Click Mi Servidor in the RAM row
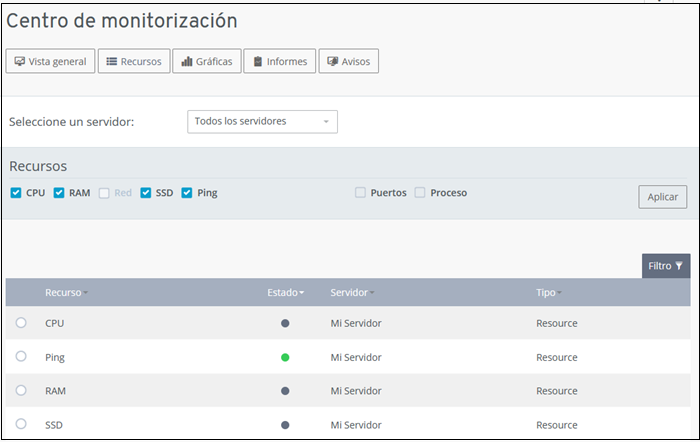Viewport: 700px width, 442px height. coord(356,391)
